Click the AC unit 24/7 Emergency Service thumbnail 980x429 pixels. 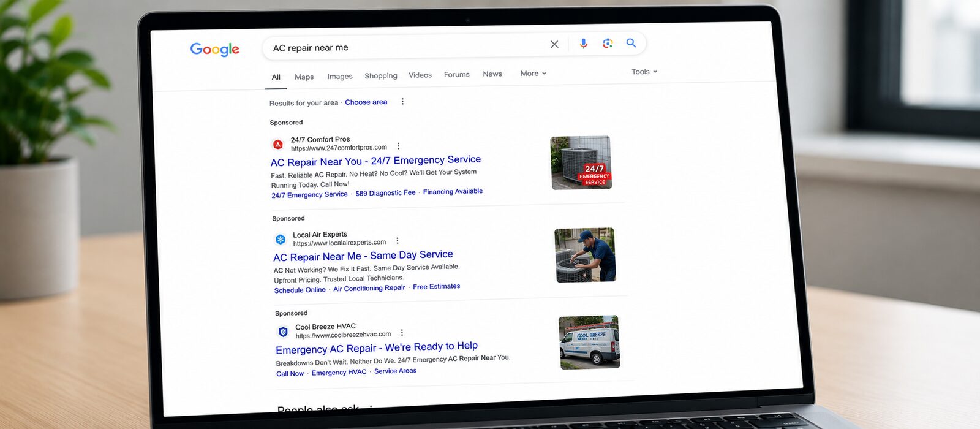point(581,162)
